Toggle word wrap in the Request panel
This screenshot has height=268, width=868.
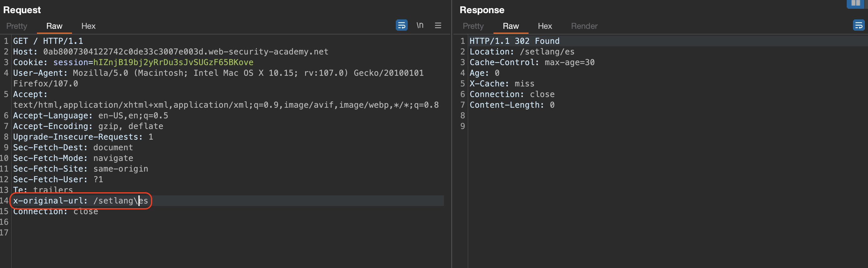[401, 25]
